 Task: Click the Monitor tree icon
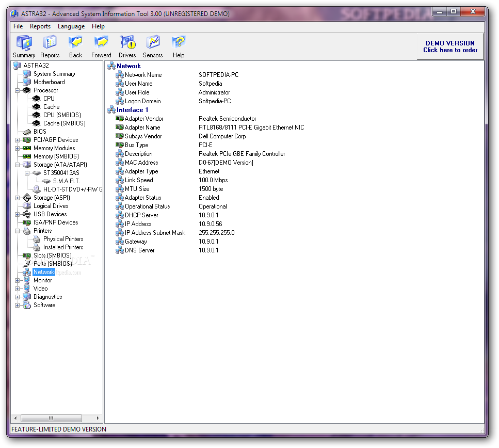[x=27, y=280]
